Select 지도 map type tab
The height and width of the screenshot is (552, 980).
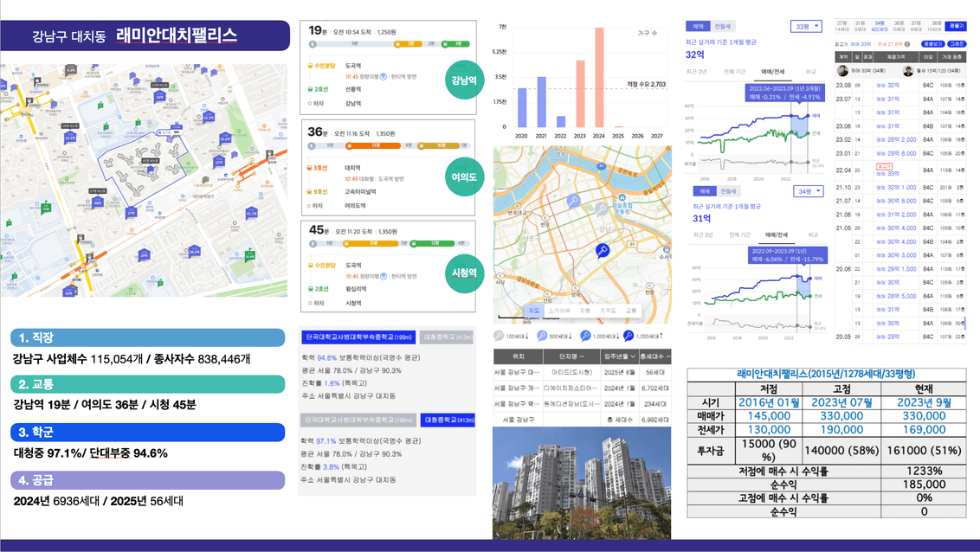(x=534, y=311)
